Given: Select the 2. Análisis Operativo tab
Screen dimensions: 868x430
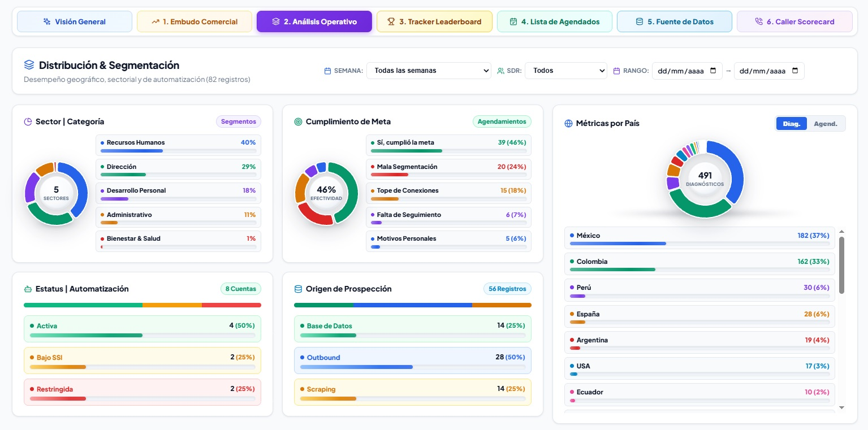Looking at the screenshot, I should [x=314, y=21].
